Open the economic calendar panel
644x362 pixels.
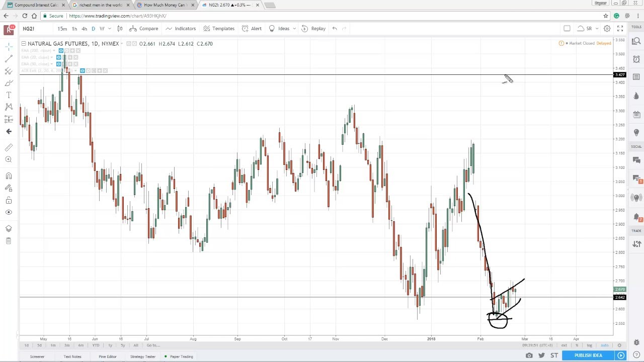point(636,114)
